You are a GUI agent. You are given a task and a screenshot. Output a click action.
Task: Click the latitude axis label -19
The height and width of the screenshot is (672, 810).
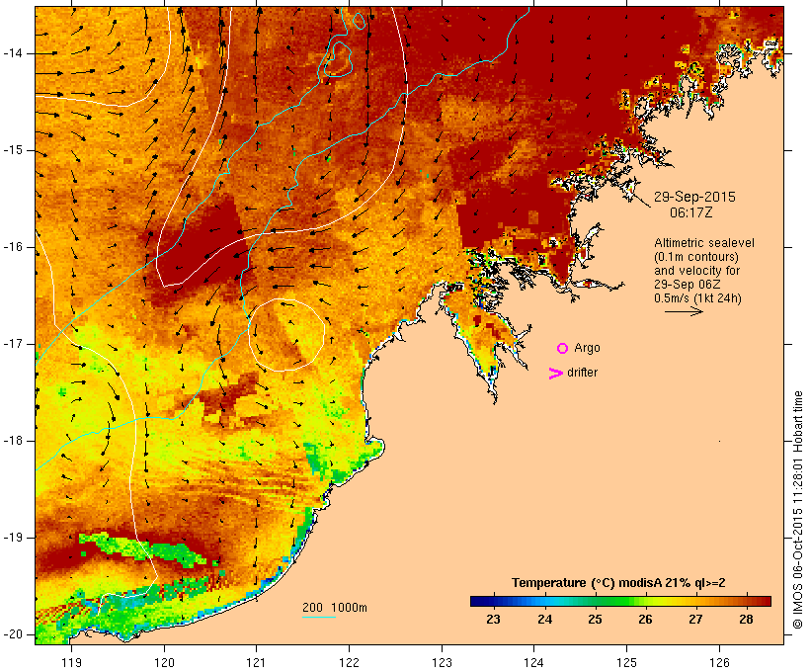(13, 538)
